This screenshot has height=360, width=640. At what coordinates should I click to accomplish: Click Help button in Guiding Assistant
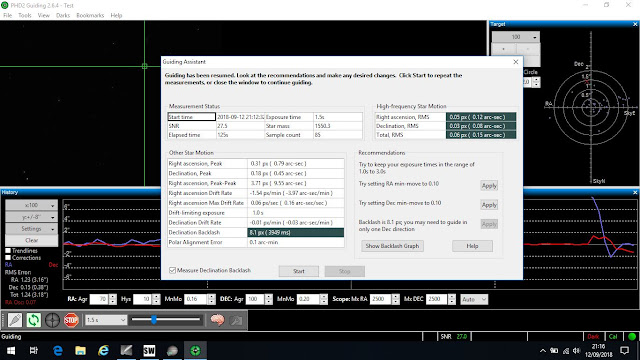(472, 246)
